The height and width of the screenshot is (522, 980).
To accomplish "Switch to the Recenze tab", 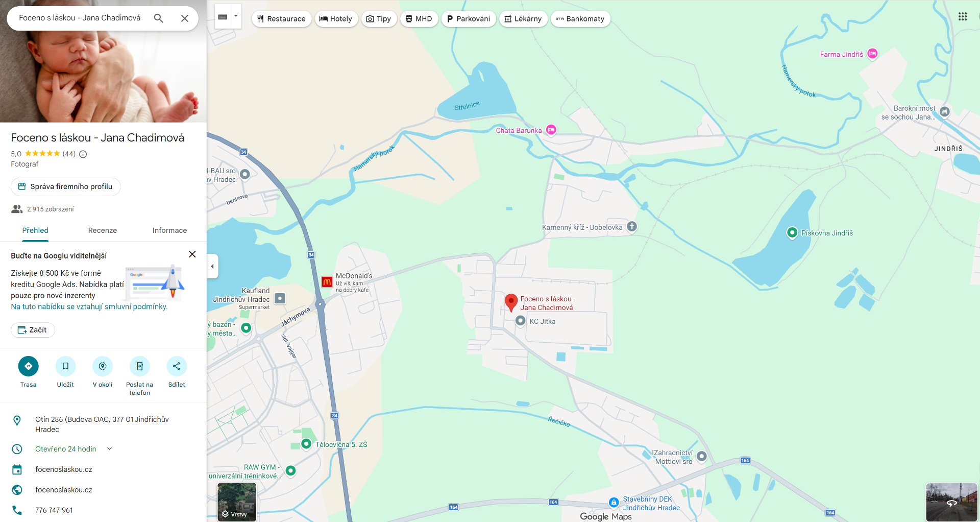I will coord(103,230).
